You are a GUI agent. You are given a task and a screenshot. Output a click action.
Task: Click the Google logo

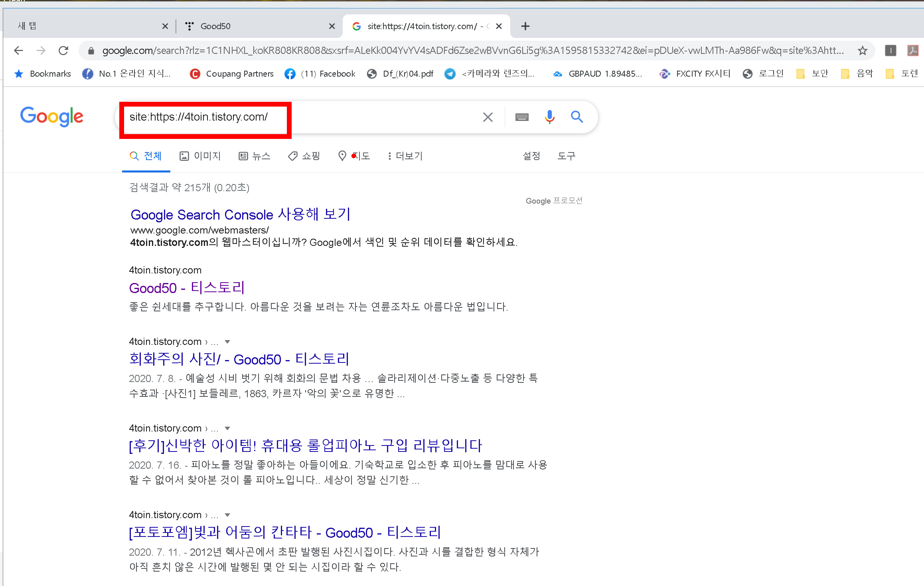(x=52, y=117)
